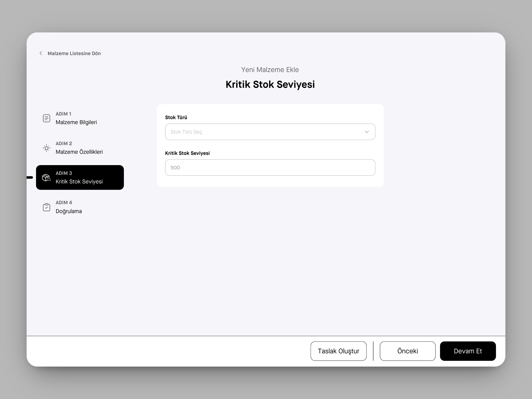This screenshot has width=532, height=399.
Task: Follow the Malzeme Listesine Dön link
Action: 74,53
